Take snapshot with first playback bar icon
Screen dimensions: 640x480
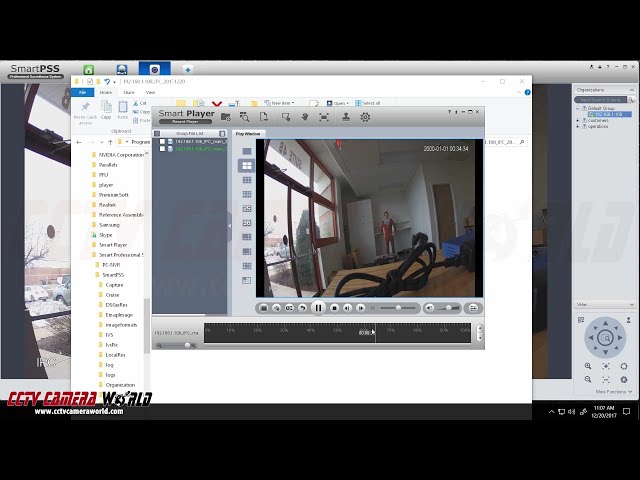[x=264, y=308]
